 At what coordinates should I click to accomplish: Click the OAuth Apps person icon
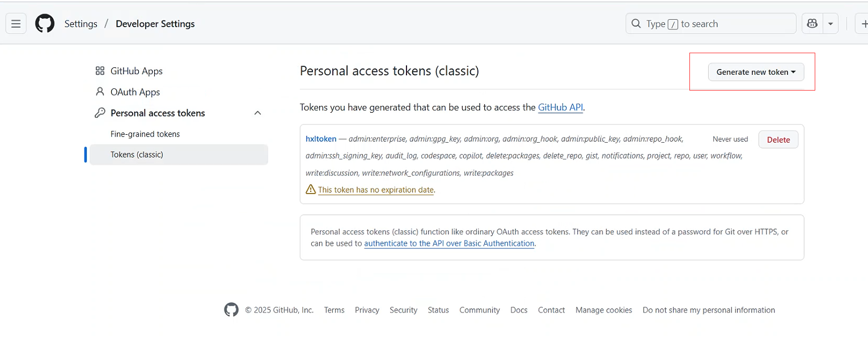100,92
